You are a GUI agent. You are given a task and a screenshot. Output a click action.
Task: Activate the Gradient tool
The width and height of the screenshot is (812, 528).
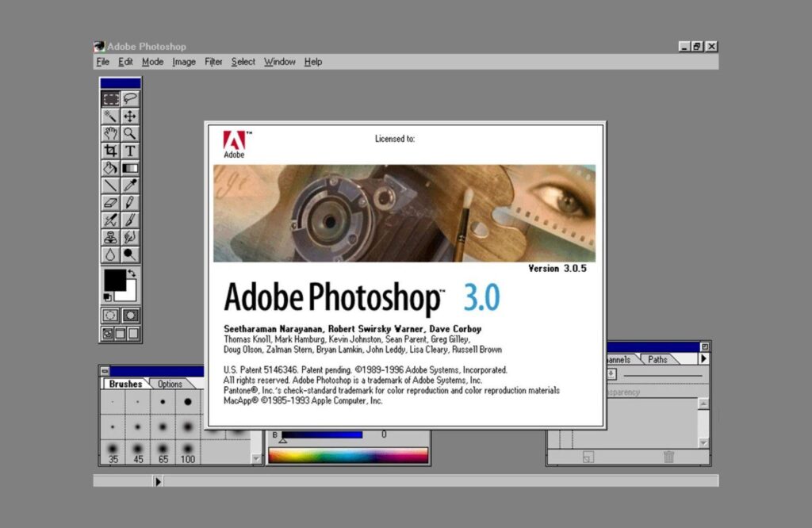point(129,167)
